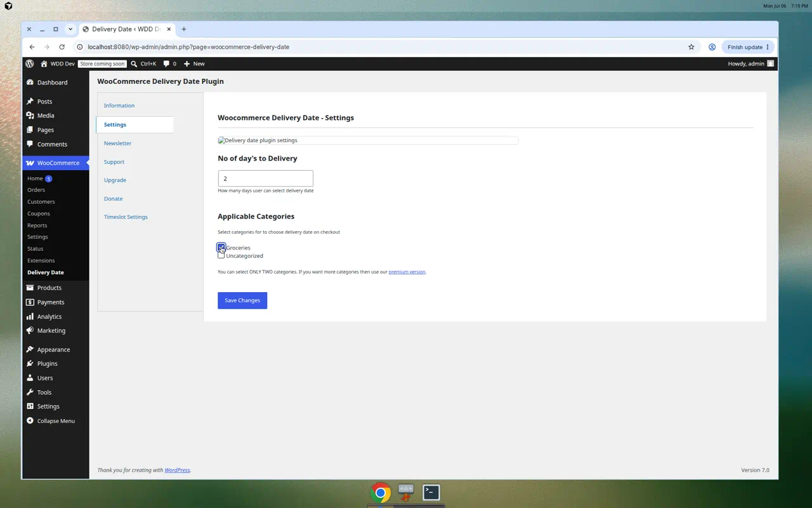This screenshot has width=812, height=508.
Task: Open WooCommerce Customers submenu
Action: [x=41, y=202]
